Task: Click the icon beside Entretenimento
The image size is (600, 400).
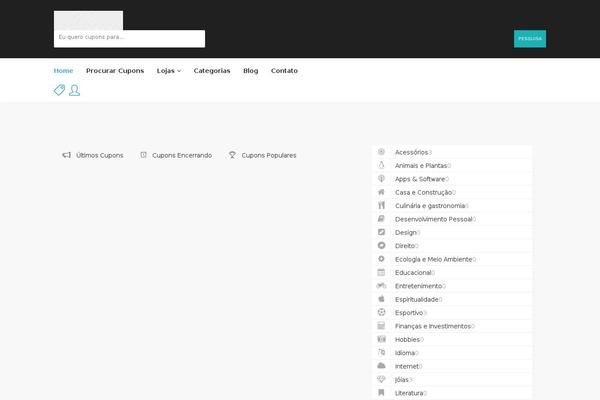Action: pos(381,286)
